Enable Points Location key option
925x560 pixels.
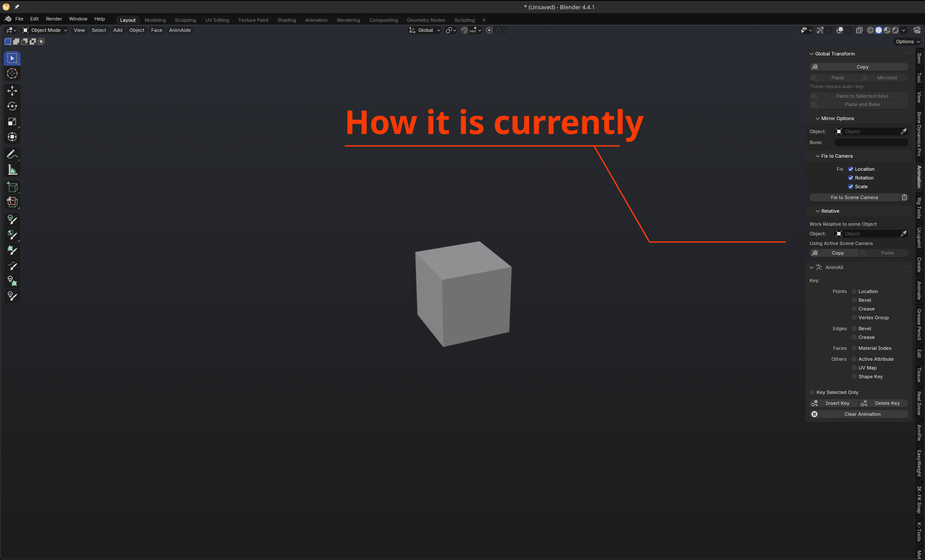pyautogui.click(x=854, y=291)
